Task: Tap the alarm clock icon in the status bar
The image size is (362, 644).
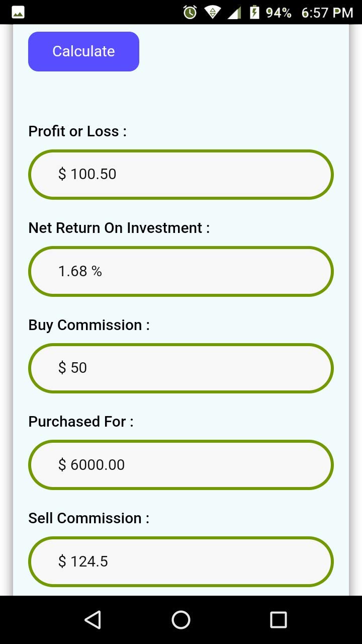Action: point(190,13)
